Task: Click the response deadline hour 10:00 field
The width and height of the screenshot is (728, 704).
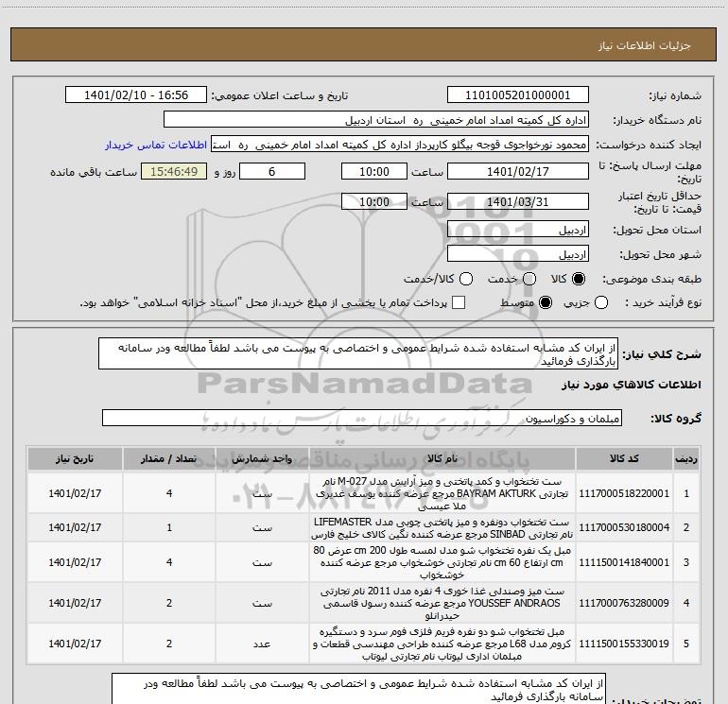Action: point(374,171)
